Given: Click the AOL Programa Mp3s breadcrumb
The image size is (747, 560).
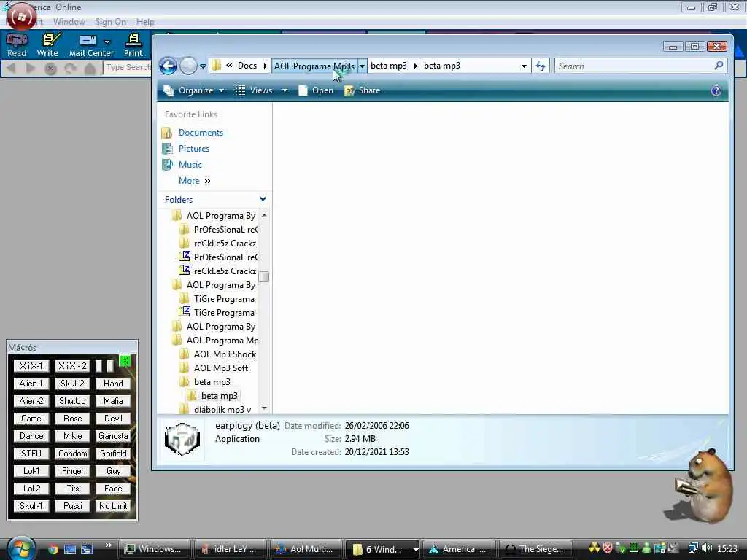Looking at the screenshot, I should click(x=314, y=66).
